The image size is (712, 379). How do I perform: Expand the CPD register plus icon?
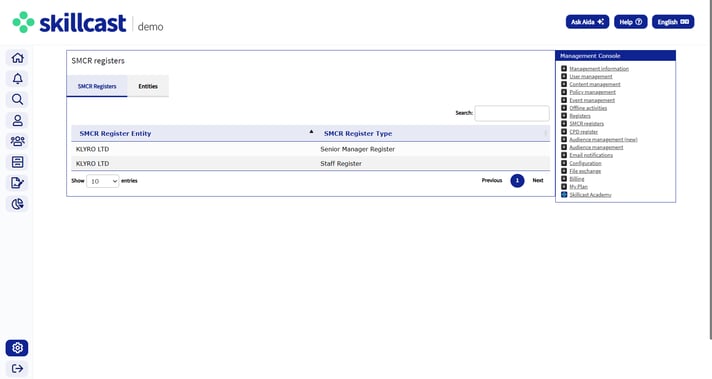tap(564, 132)
